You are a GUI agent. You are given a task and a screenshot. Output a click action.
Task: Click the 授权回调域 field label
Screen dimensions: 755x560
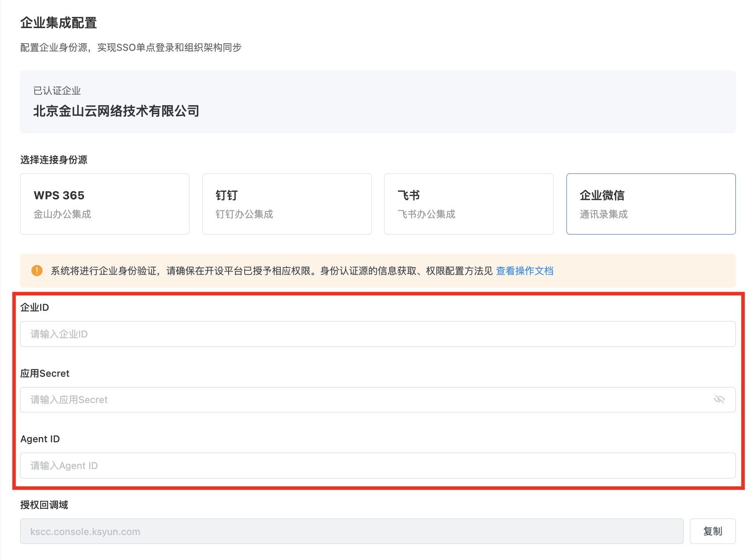coord(44,505)
